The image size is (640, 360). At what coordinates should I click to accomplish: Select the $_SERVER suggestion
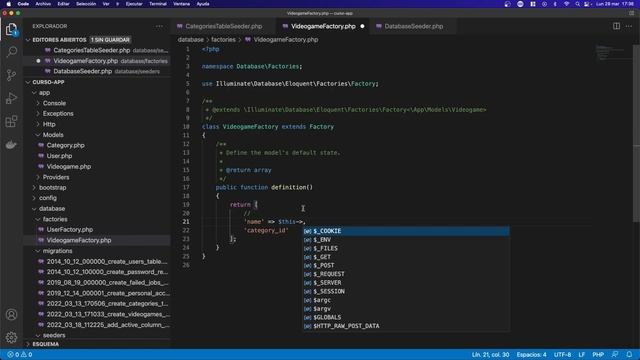click(406, 282)
